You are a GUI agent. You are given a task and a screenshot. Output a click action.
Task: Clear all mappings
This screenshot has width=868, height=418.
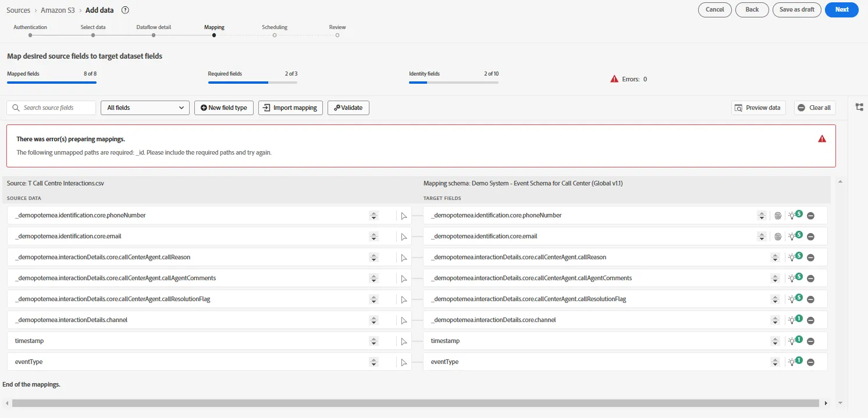(815, 108)
